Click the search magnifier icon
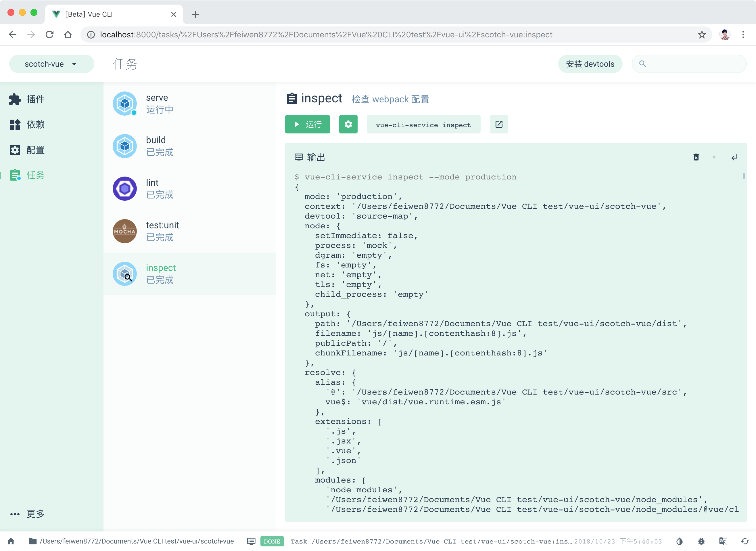The height and width of the screenshot is (551, 756). click(642, 64)
